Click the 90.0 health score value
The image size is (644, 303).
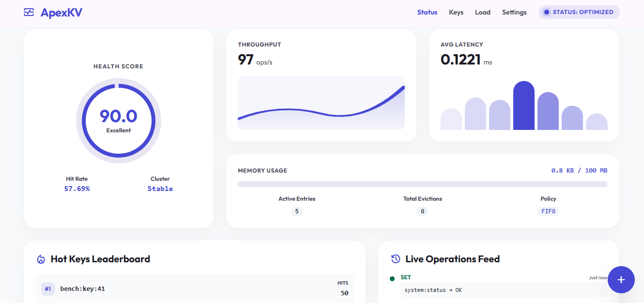point(119,116)
